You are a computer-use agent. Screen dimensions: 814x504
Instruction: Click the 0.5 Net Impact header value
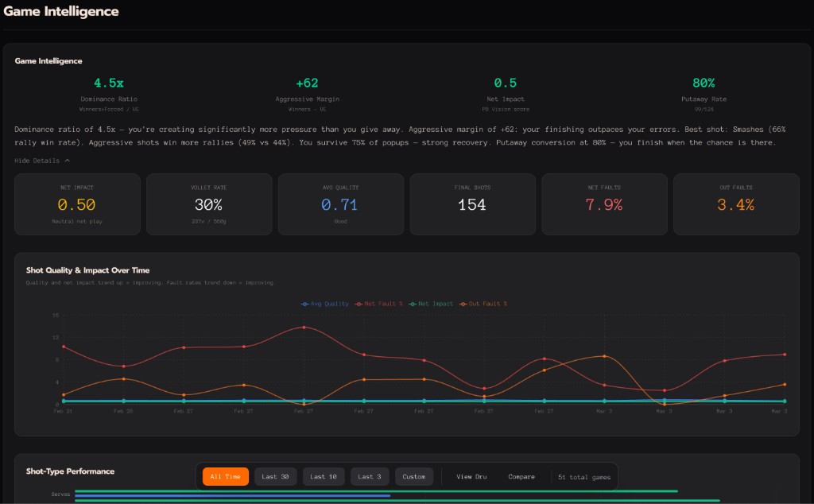pos(505,83)
